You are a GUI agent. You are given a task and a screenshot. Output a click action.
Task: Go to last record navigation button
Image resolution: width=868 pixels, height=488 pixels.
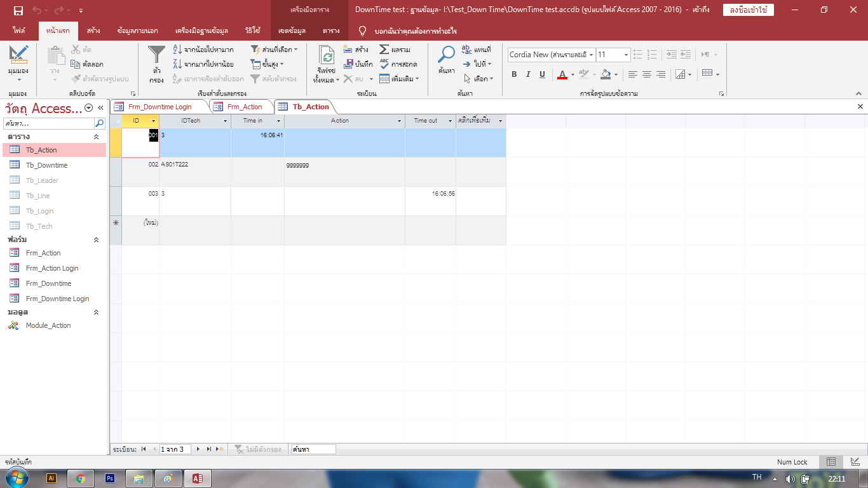208,449
